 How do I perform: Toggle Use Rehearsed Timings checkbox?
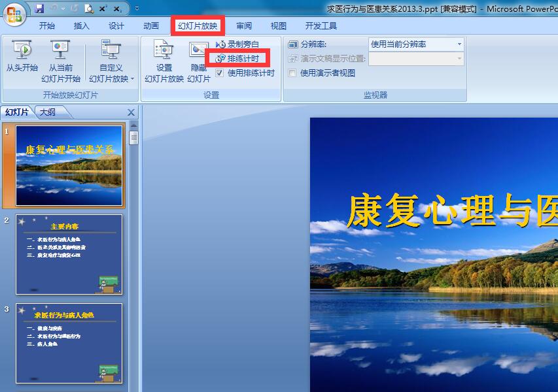(x=220, y=73)
